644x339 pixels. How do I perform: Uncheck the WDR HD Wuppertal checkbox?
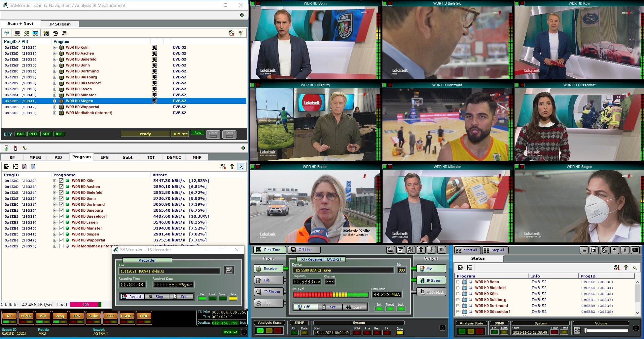(x=61, y=240)
